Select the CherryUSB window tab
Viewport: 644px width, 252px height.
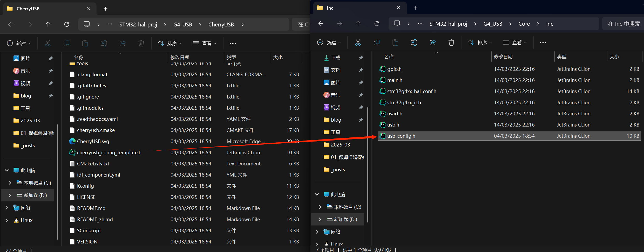49,9
